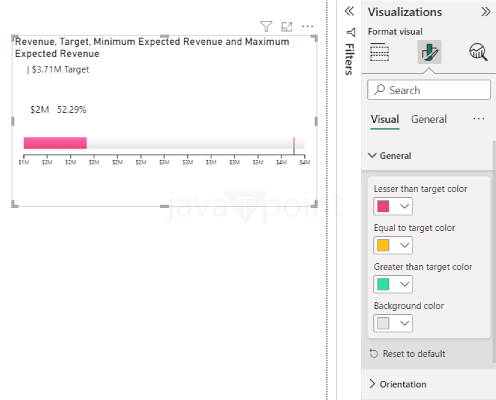The width and height of the screenshot is (496, 400).
Task: Activate focus mode icon on the visual
Action: (x=287, y=27)
